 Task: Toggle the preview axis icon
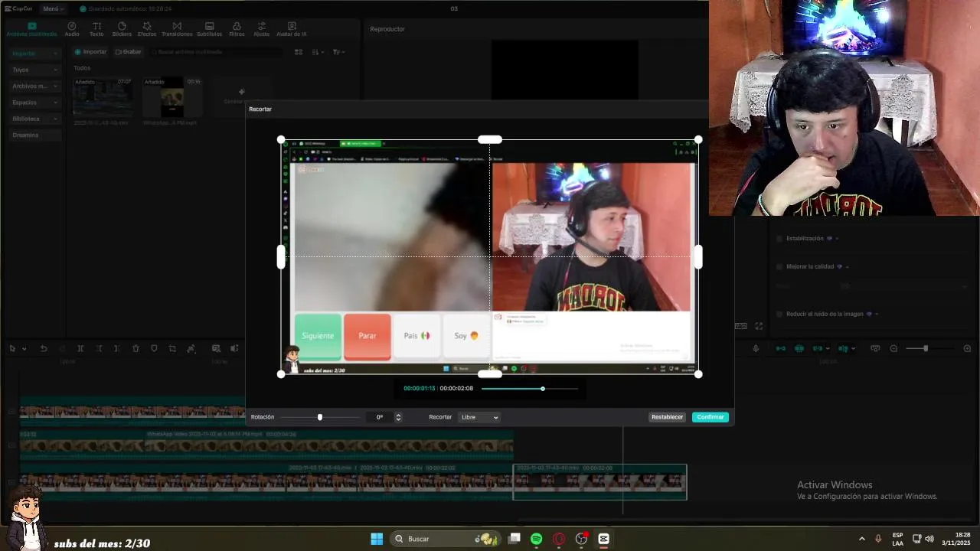[843, 348]
